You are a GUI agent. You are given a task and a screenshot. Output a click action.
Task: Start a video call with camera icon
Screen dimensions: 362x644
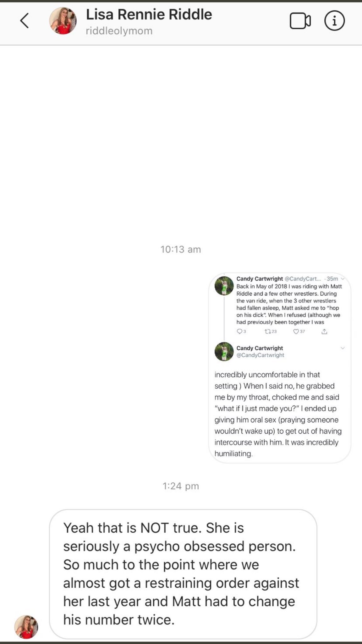click(x=300, y=21)
